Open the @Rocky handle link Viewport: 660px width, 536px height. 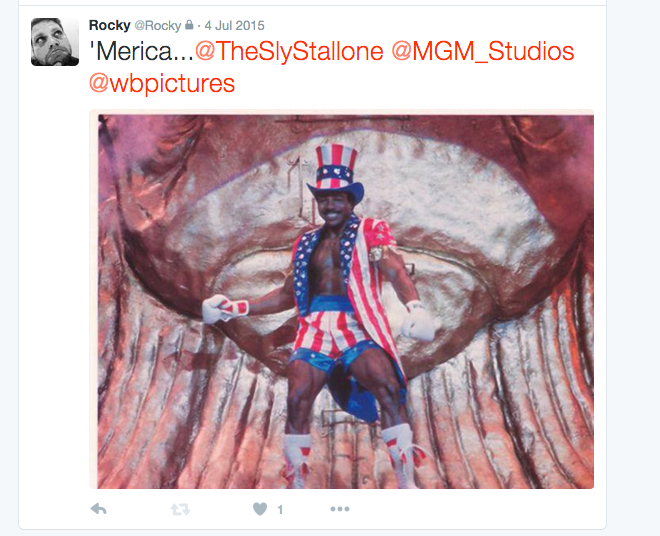[x=157, y=26]
